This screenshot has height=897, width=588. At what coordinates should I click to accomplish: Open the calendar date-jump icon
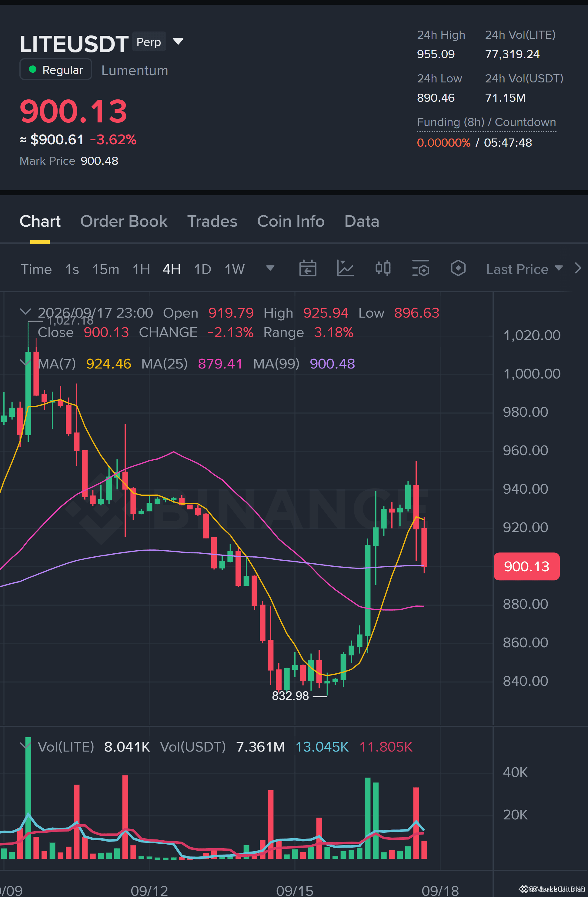308,268
